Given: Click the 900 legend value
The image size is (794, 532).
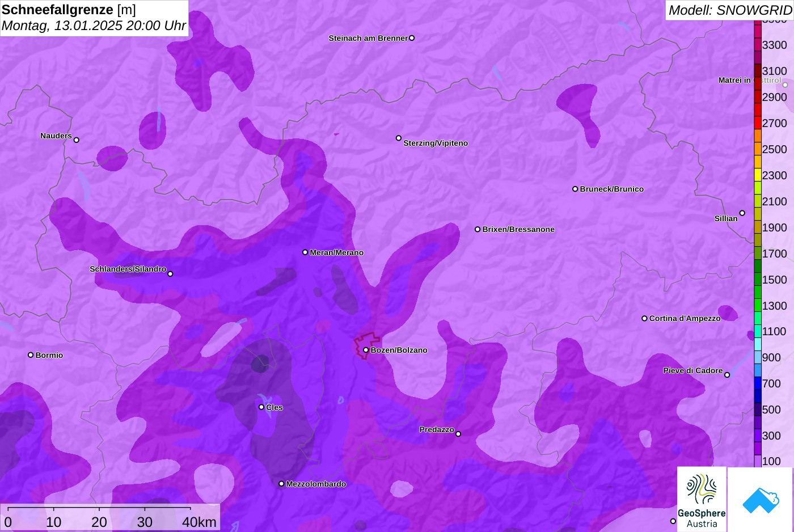Looking at the screenshot, I should pyautogui.click(x=771, y=357).
